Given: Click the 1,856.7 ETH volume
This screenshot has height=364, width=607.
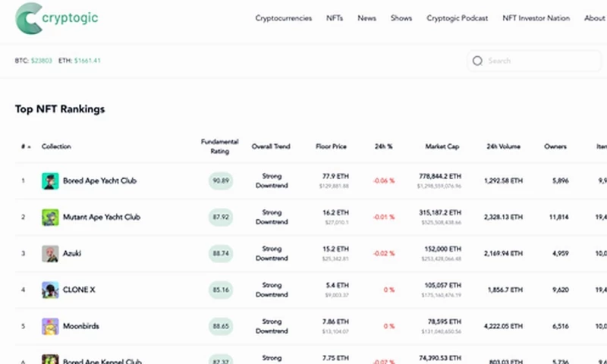Looking at the screenshot, I should tap(505, 290).
